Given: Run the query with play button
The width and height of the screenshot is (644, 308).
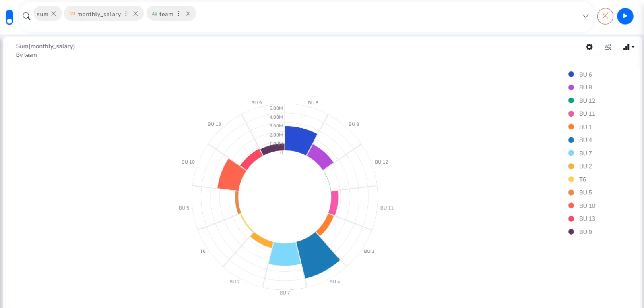Looking at the screenshot, I should point(625,16).
